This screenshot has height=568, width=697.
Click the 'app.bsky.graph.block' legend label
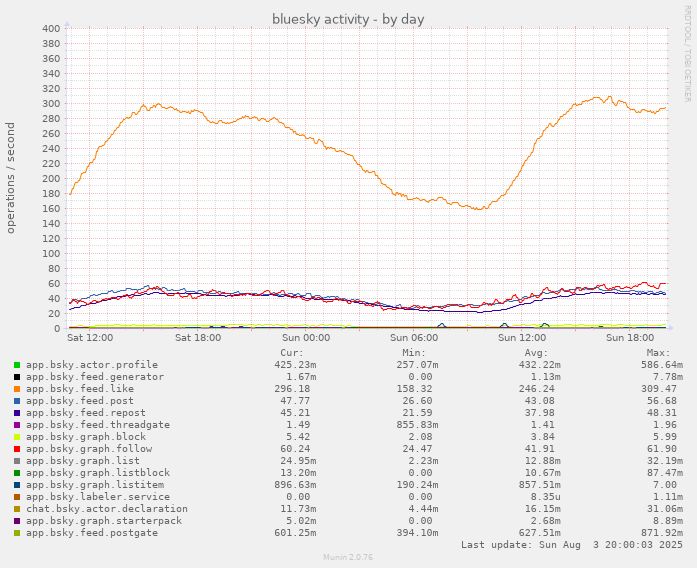[86, 437]
